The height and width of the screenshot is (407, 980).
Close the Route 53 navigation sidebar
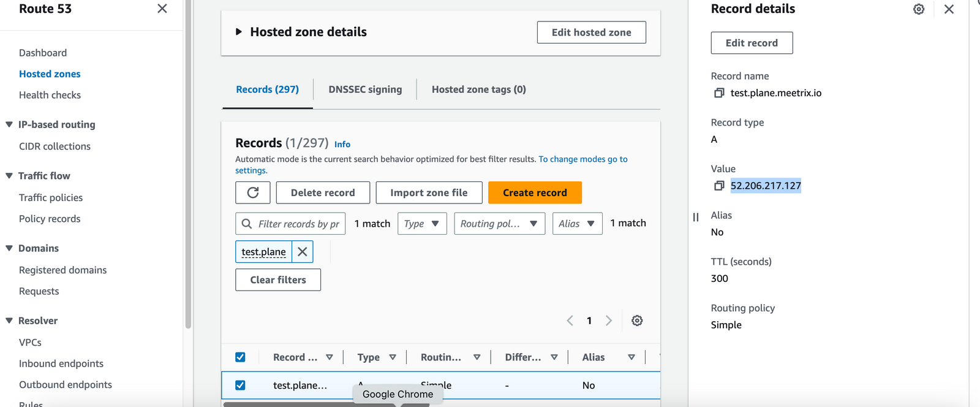click(x=162, y=9)
